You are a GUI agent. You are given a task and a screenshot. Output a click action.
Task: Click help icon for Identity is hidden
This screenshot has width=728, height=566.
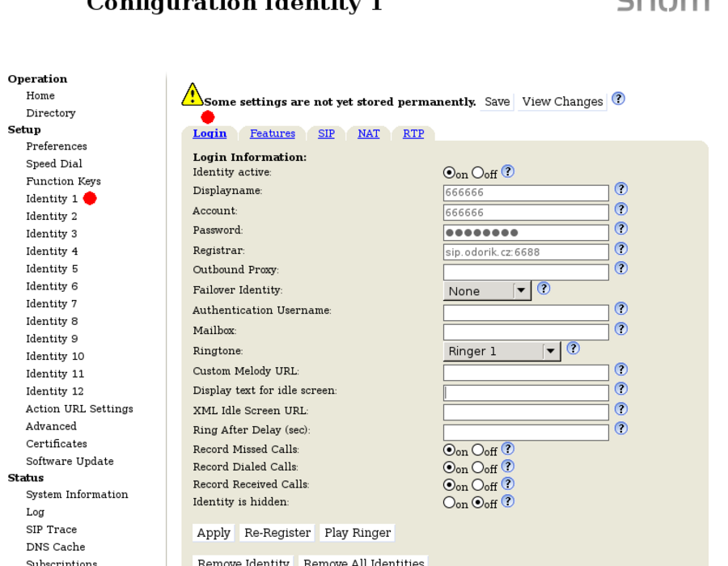(x=508, y=501)
